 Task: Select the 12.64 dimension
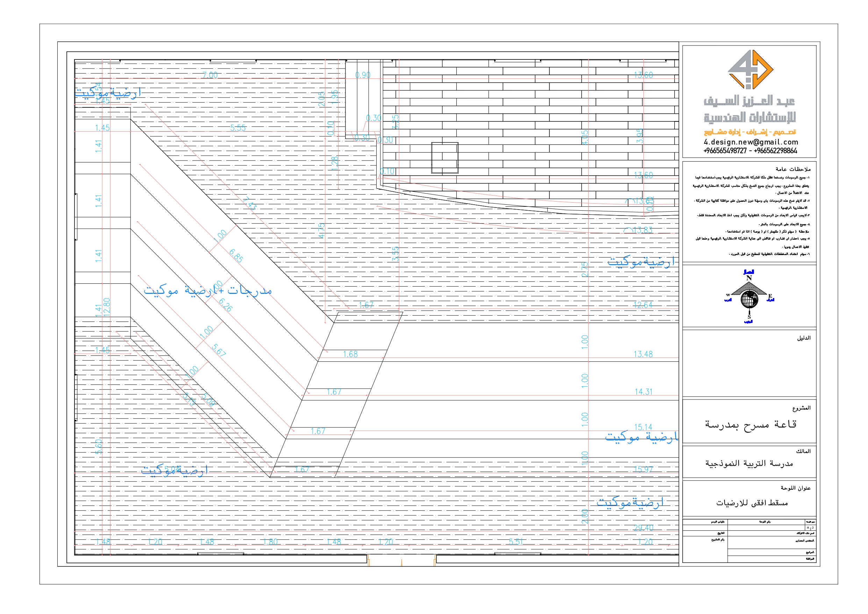tap(643, 305)
